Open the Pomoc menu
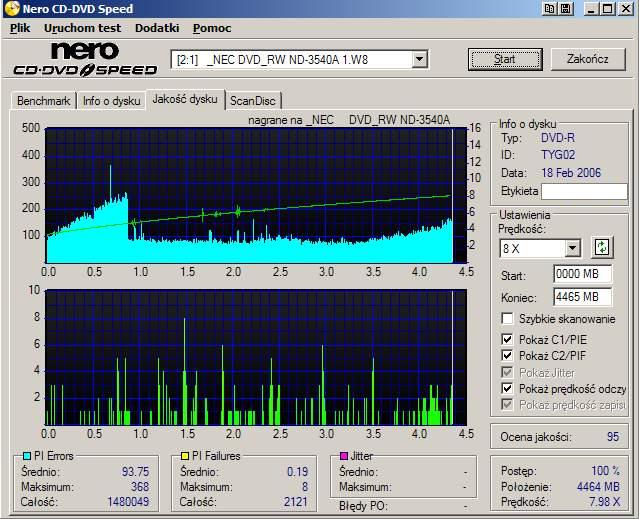This screenshot has height=519, width=639. [x=212, y=28]
